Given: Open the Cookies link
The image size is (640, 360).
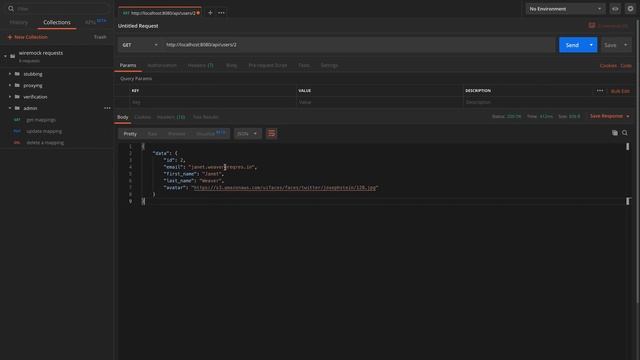Looking at the screenshot, I should 608,66.
